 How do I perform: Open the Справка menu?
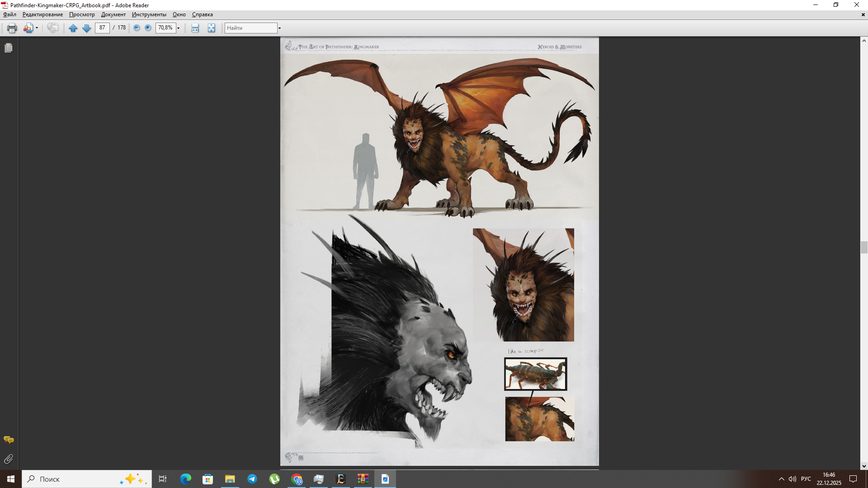202,14
